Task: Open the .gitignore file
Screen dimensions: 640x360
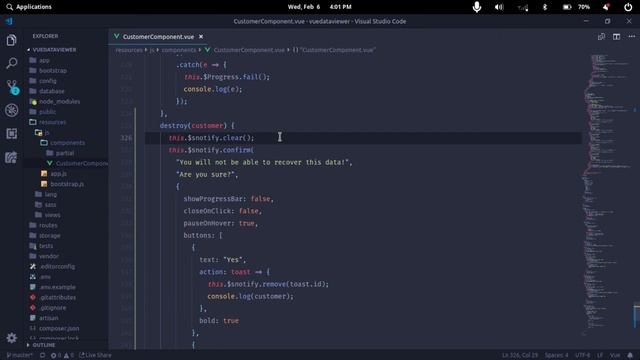Action: (53, 308)
